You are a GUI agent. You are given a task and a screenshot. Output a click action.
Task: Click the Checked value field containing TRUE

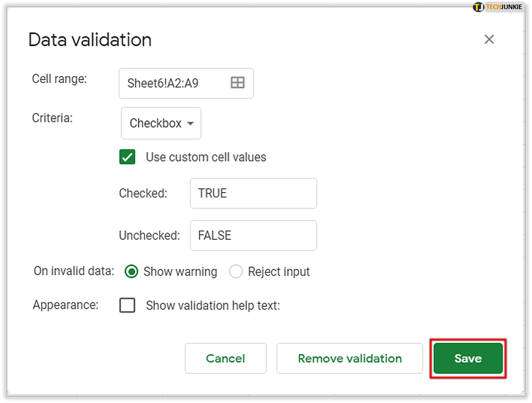pyautogui.click(x=253, y=193)
